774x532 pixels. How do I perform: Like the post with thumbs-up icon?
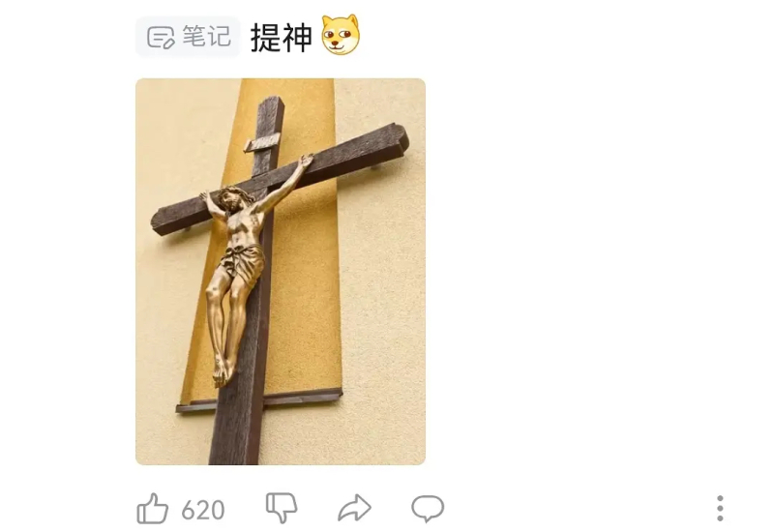[x=153, y=509]
